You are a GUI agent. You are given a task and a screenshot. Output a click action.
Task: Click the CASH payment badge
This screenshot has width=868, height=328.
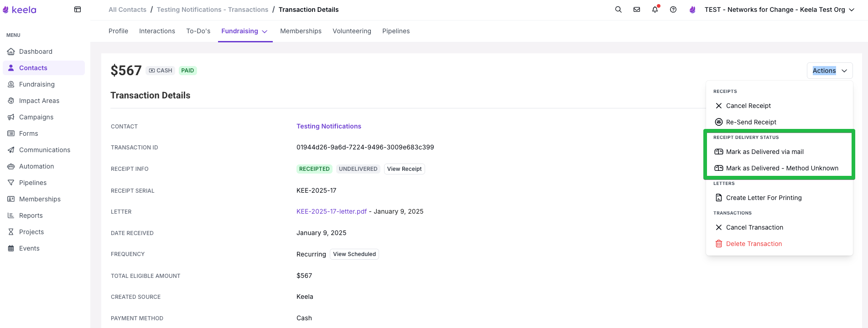click(x=161, y=71)
